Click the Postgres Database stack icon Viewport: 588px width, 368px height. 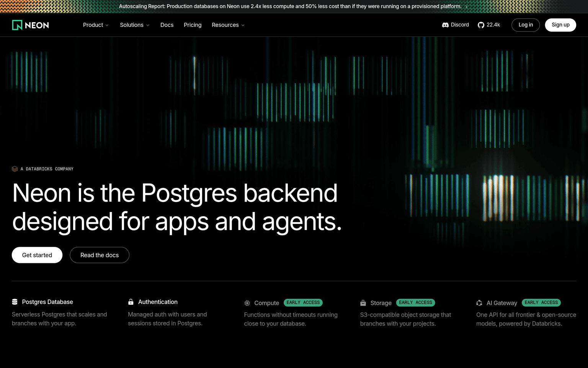click(x=15, y=302)
